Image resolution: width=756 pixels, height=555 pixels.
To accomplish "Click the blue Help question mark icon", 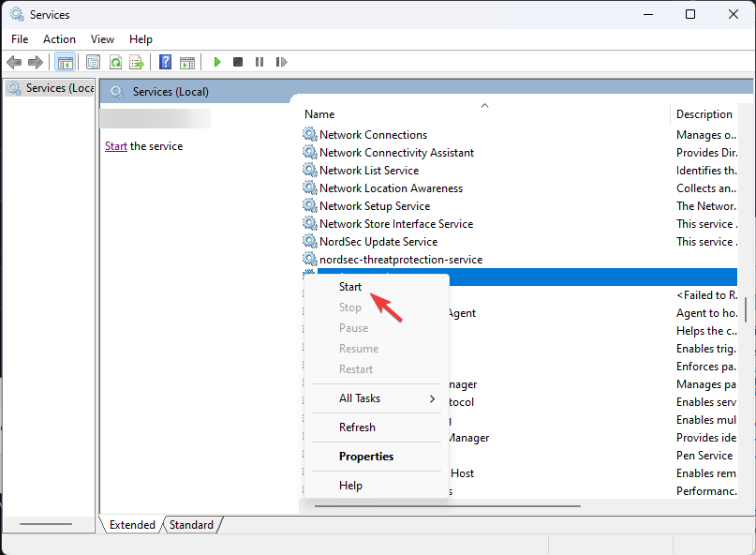I will (166, 62).
